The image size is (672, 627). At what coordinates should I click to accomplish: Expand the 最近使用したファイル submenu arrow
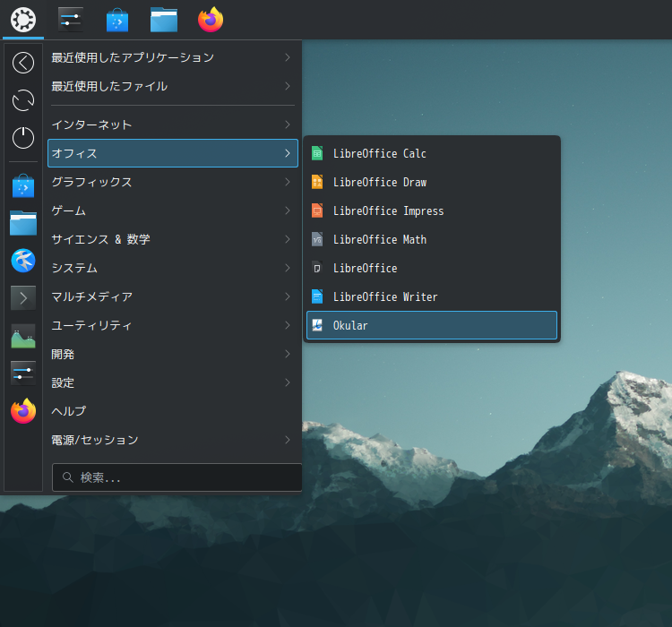click(x=288, y=86)
